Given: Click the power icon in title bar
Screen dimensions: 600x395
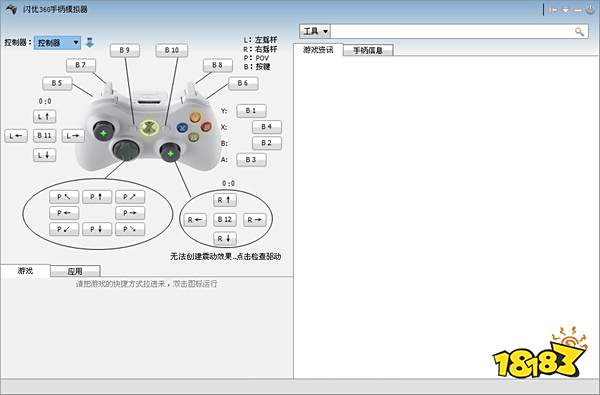Looking at the screenshot, I should click(591, 10).
